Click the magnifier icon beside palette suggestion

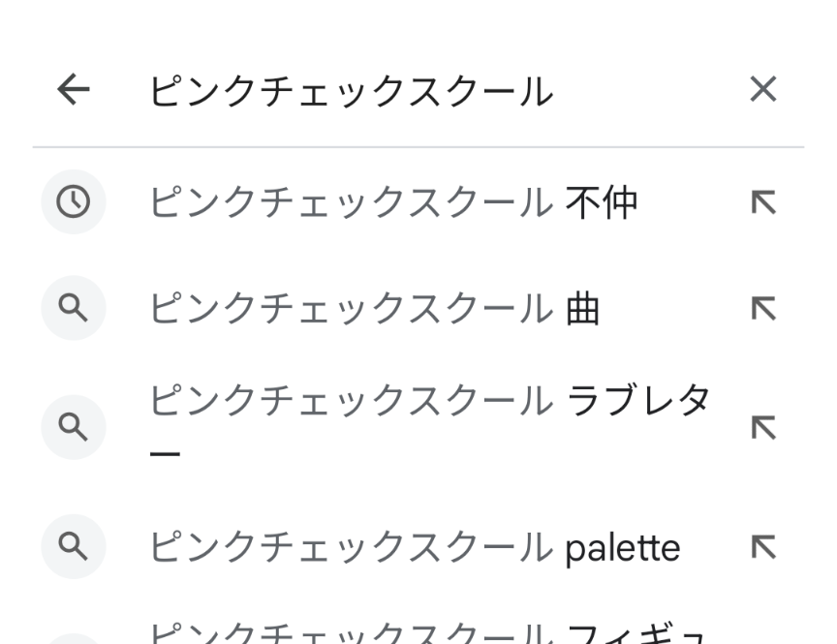tap(74, 546)
